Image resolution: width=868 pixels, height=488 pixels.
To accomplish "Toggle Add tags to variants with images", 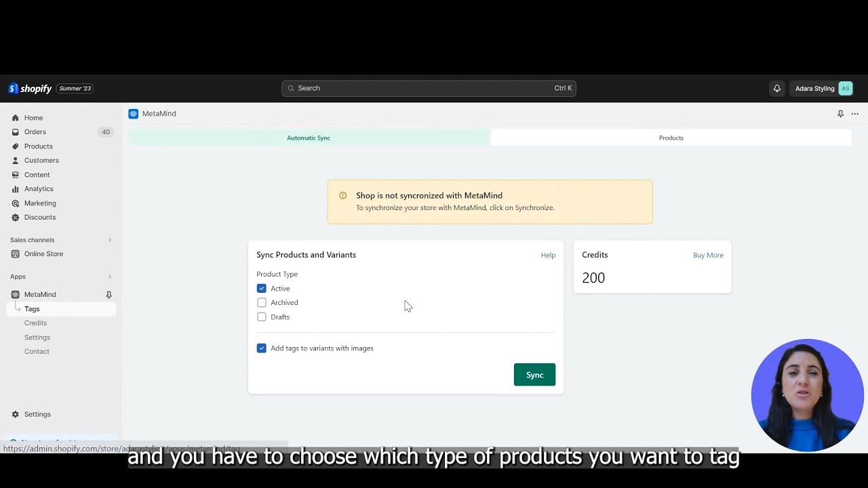I will tap(262, 348).
